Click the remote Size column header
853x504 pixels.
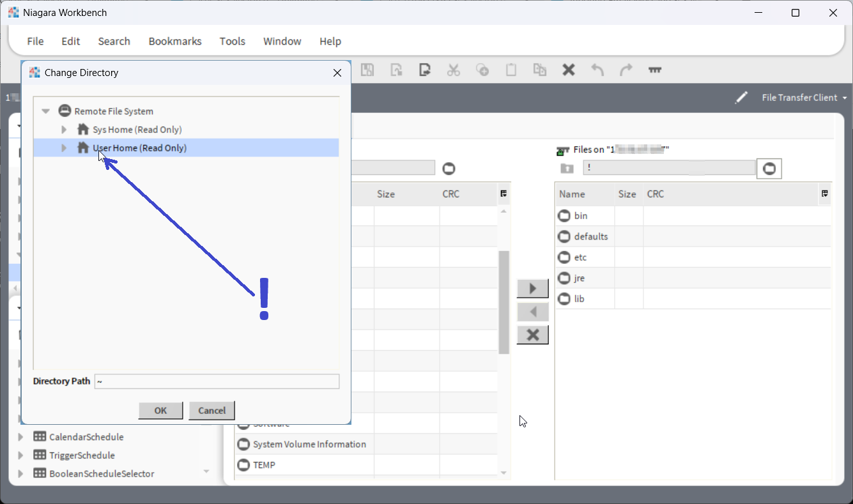tap(629, 194)
